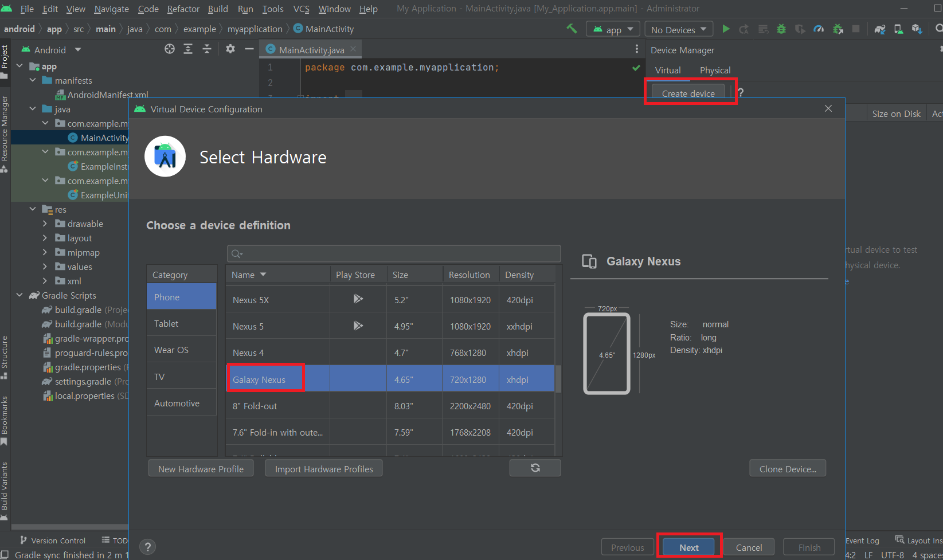Viewport: 943px width, 560px height.
Task: Switch to the Physical tab in Device Manager
Action: [x=715, y=70]
